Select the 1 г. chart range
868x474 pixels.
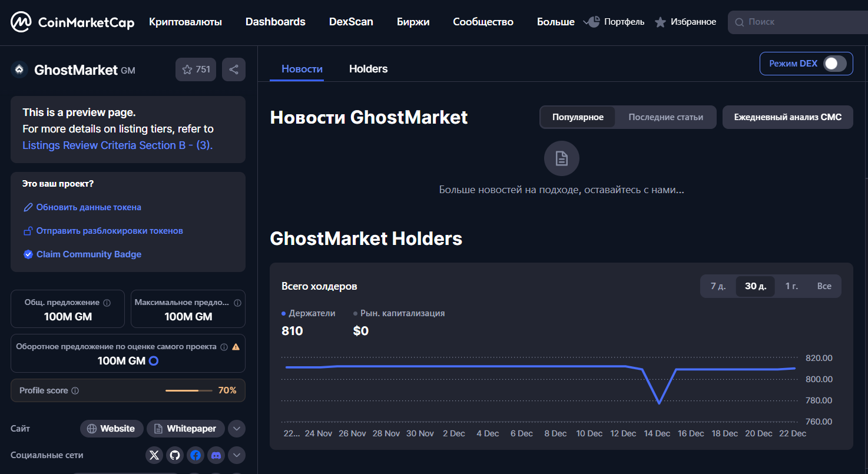pyautogui.click(x=791, y=286)
